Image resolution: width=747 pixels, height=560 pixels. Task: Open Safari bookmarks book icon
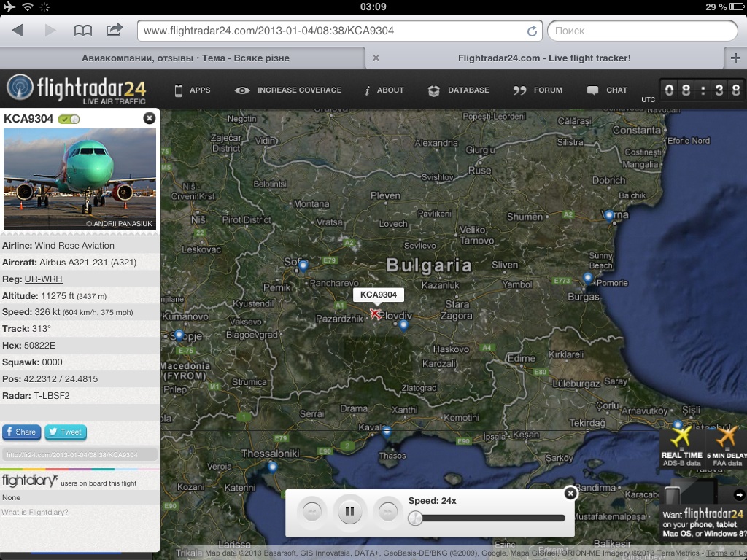(x=83, y=31)
